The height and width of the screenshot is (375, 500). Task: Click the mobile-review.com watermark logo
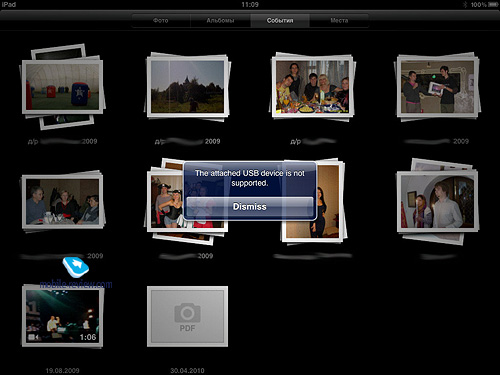(x=76, y=273)
